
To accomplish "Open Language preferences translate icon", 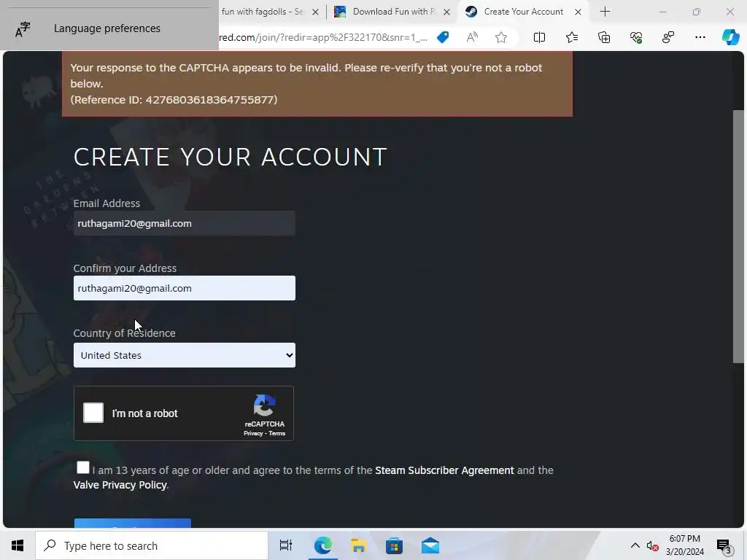I will (23, 29).
